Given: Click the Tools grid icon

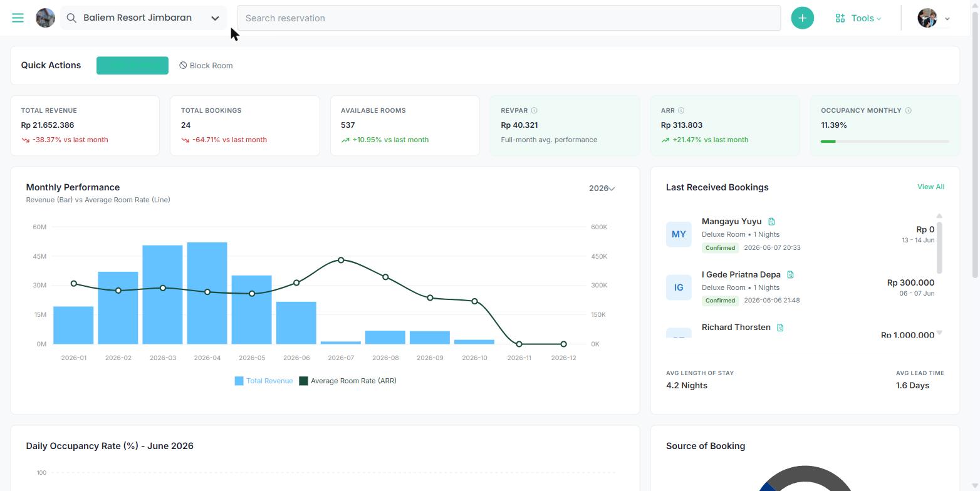Looking at the screenshot, I should tap(840, 18).
